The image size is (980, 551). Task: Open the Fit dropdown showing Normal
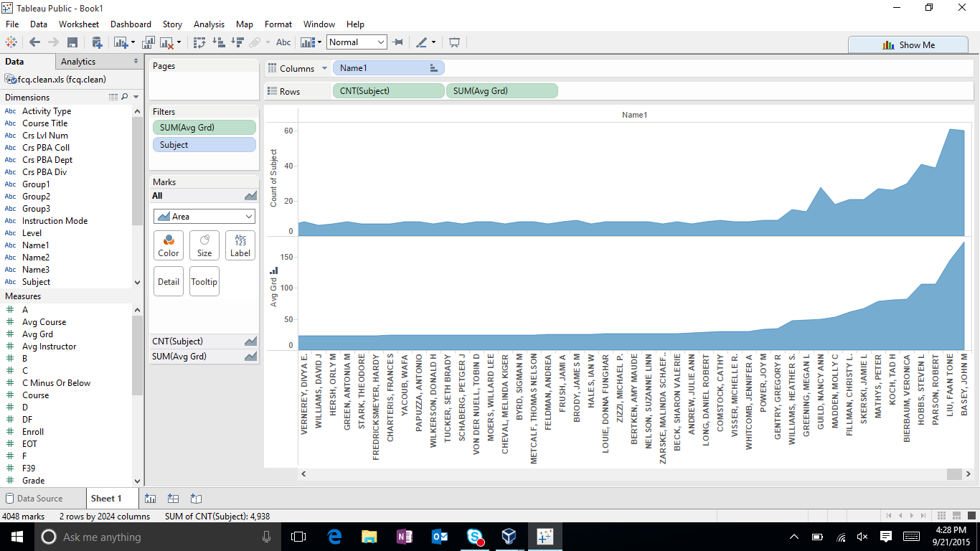tap(357, 42)
